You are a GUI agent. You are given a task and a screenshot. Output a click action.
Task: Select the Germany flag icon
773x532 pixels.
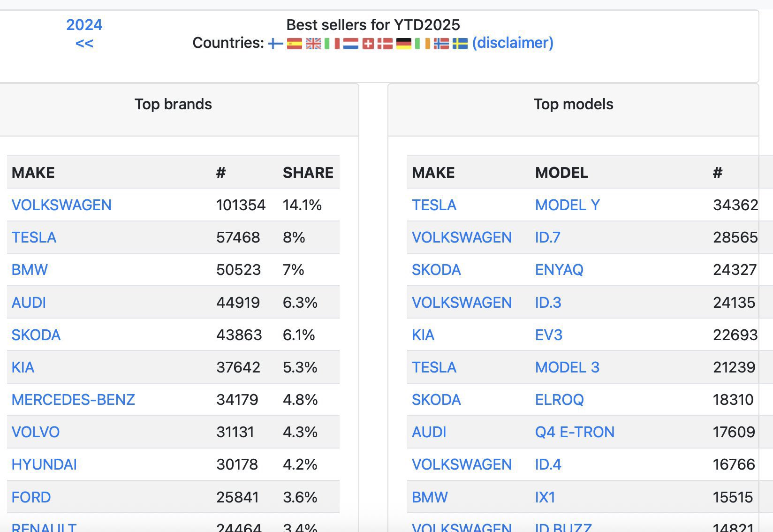403,44
